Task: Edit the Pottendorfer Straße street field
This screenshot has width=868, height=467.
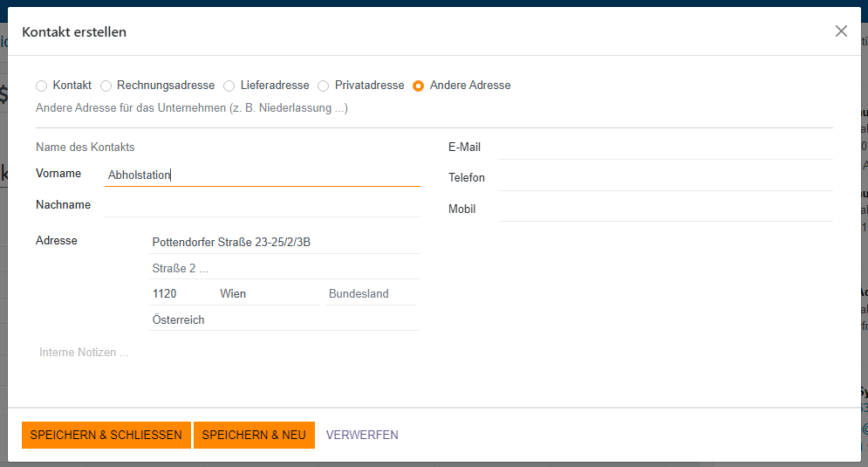Action: coord(284,242)
